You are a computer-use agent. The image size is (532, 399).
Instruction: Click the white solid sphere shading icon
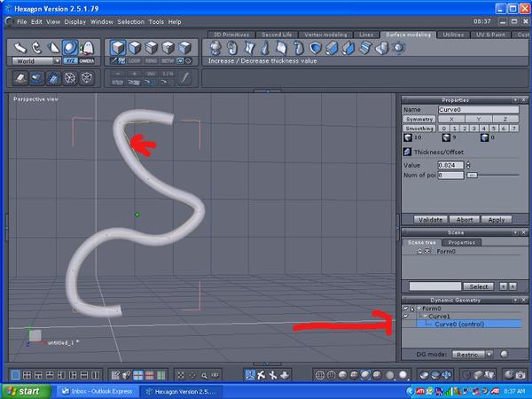[x=403, y=375]
